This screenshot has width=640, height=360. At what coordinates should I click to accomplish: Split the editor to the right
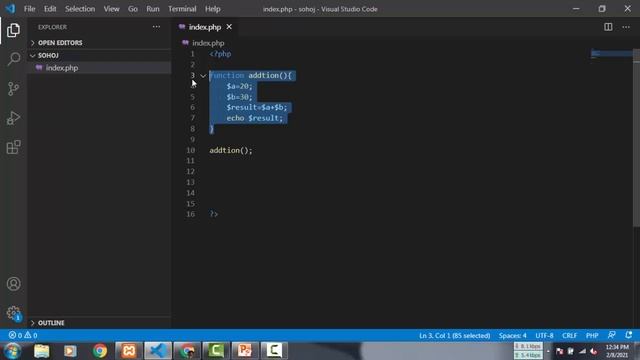click(608, 27)
